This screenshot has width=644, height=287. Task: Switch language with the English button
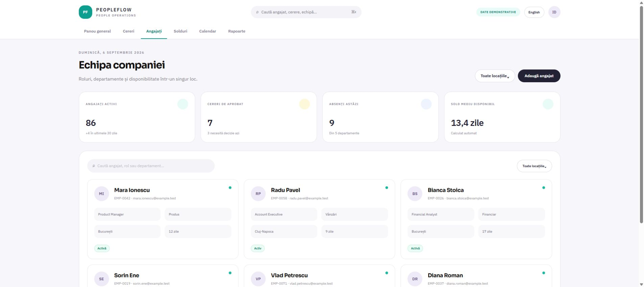[x=534, y=12]
